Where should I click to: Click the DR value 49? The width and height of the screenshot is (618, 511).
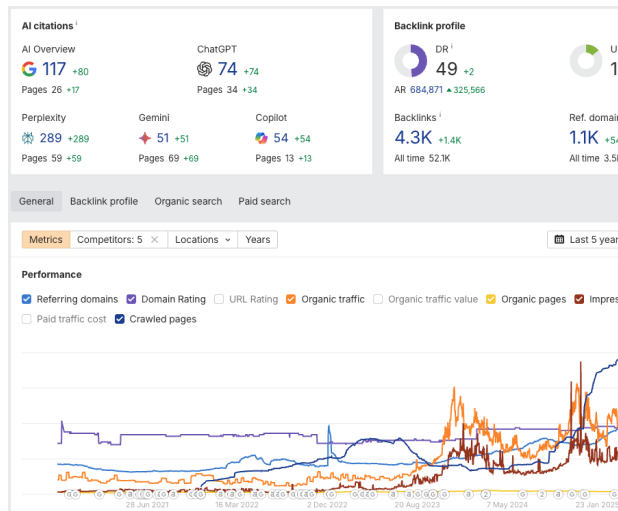(447, 69)
